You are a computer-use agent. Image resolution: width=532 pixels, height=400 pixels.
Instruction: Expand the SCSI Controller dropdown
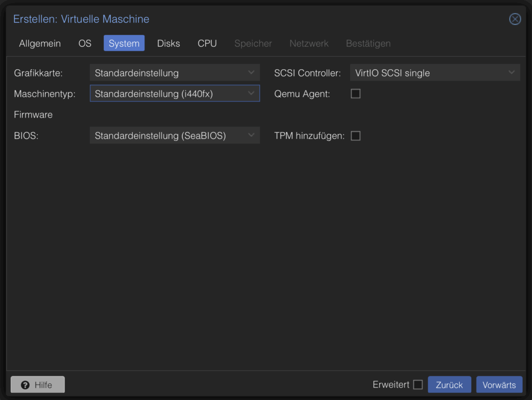coord(434,73)
